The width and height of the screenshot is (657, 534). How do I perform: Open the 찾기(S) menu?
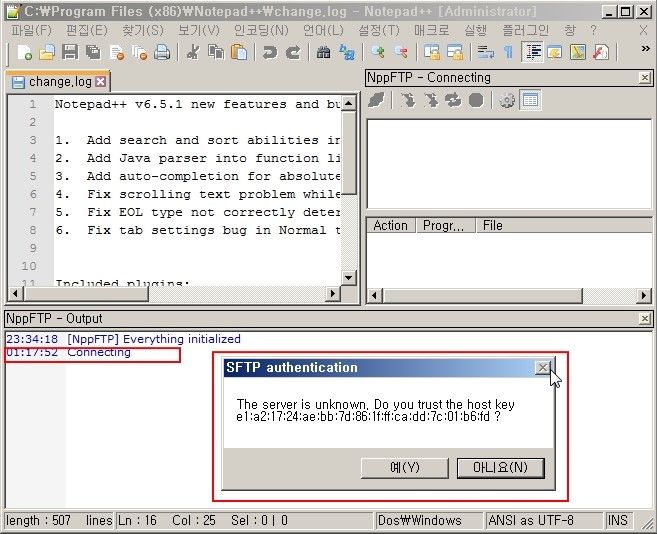click(142, 30)
